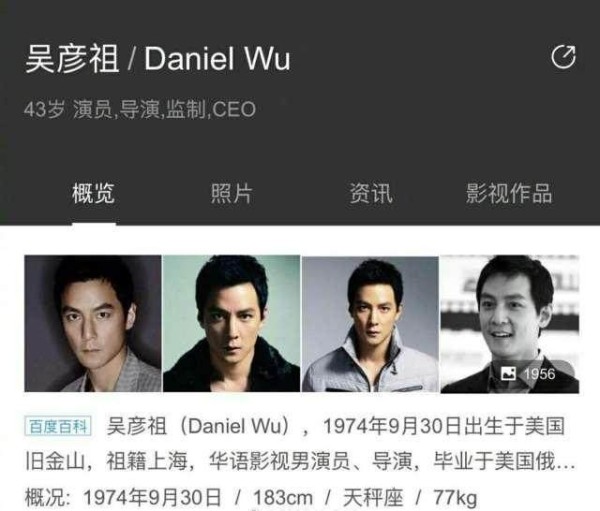Click the 百度百科 source tag
This screenshot has height=511, width=600.
pyautogui.click(x=58, y=426)
